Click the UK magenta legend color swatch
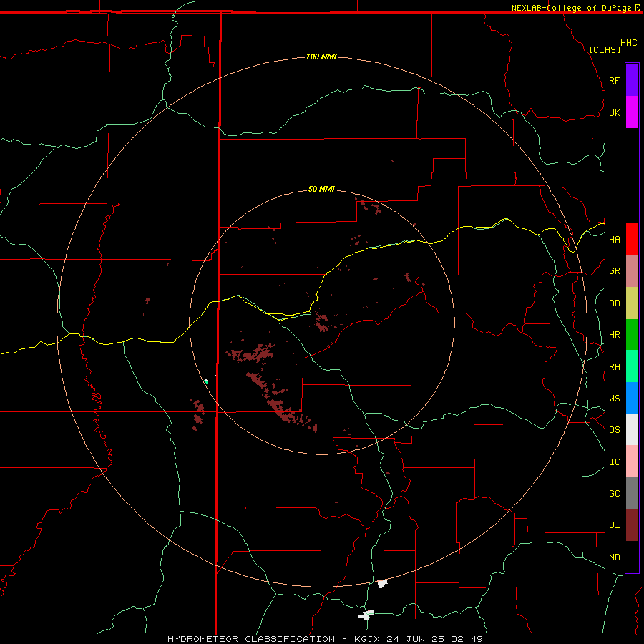644x644 pixels. pyautogui.click(x=632, y=112)
